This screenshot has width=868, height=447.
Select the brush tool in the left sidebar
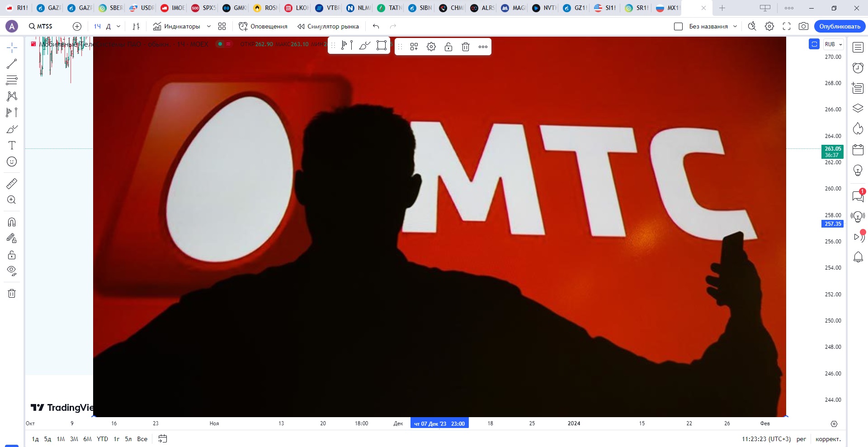[12, 129]
